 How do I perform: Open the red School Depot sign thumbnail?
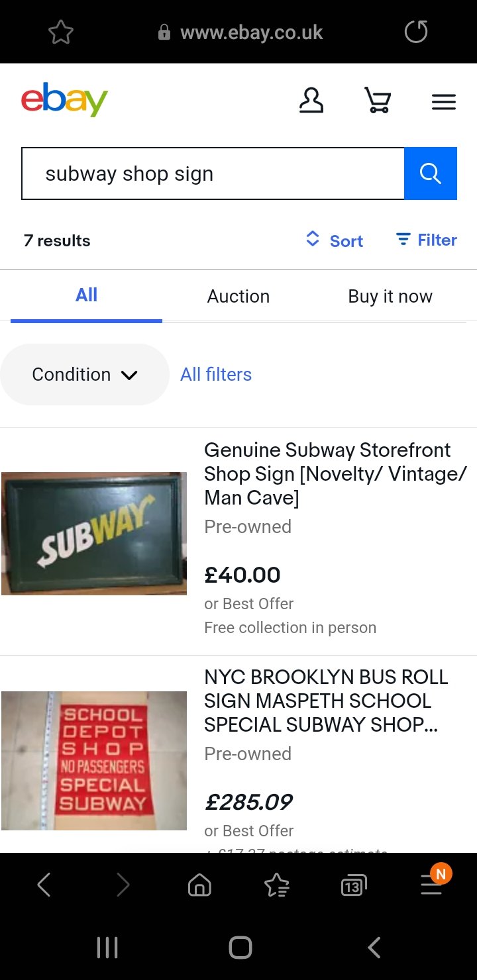point(94,760)
